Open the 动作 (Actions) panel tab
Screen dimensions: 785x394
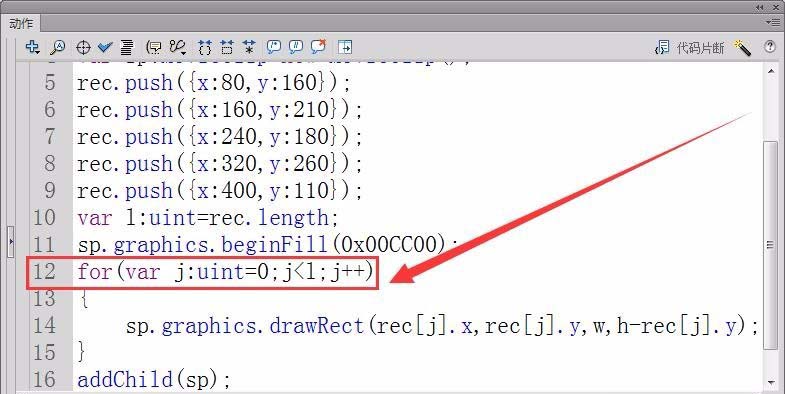coord(21,24)
